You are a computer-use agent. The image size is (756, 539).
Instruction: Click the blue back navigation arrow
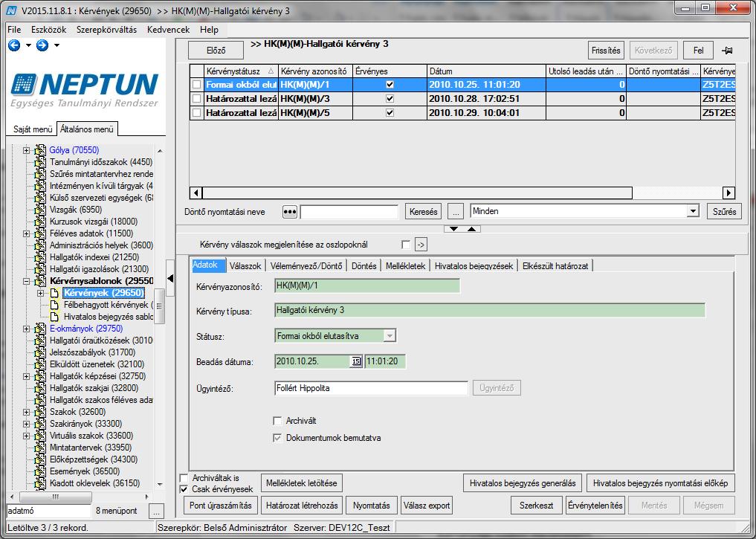tap(14, 45)
